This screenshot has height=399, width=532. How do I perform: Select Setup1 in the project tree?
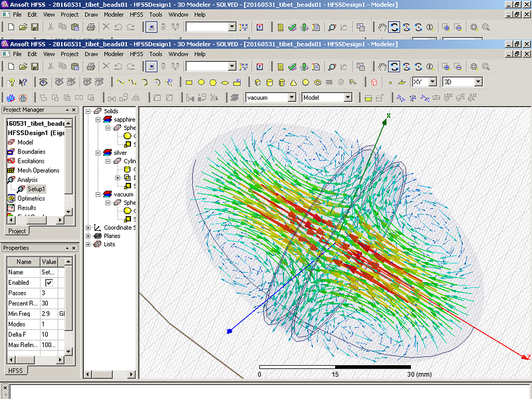pos(36,189)
